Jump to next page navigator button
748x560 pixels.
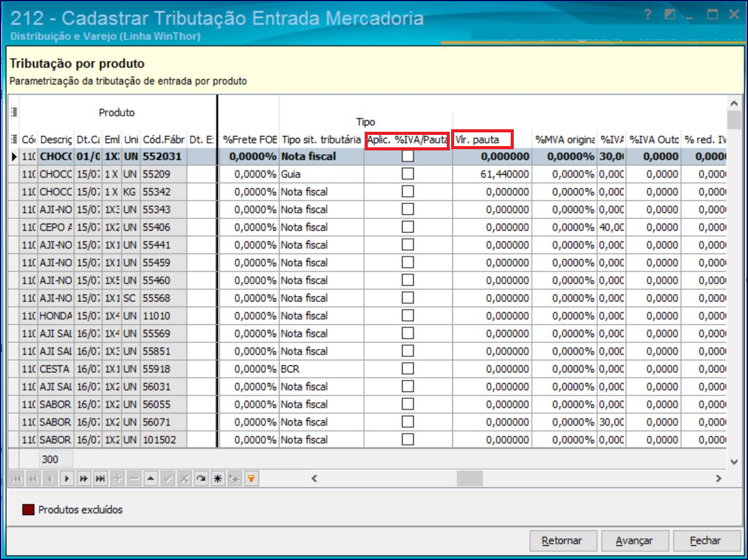point(84,479)
